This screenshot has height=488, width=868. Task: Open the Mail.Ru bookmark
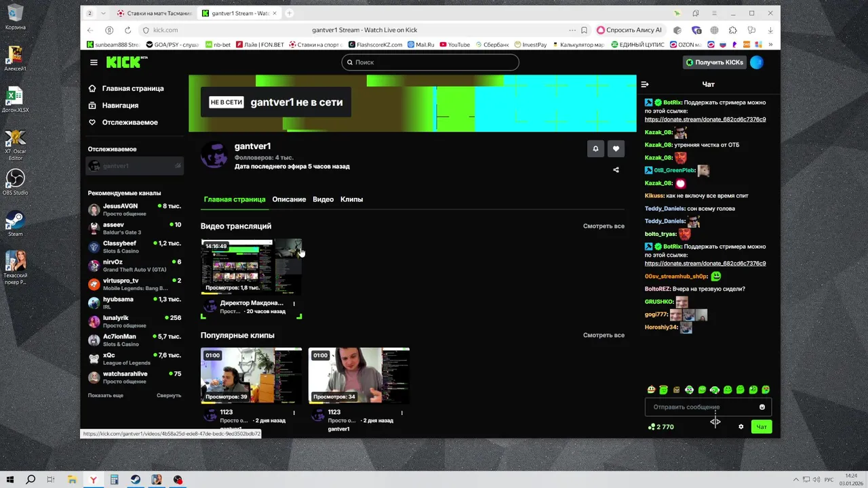click(421, 45)
